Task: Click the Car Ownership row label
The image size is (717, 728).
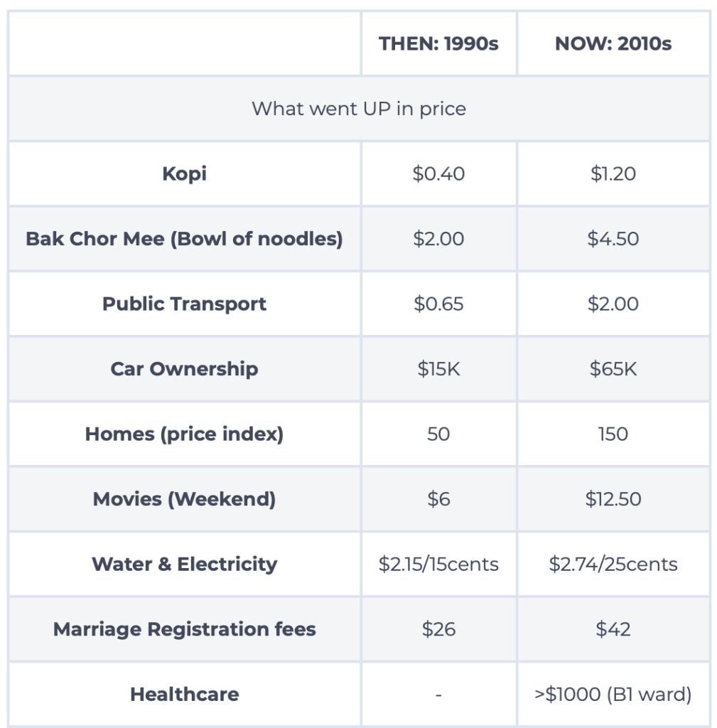Action: (x=184, y=369)
